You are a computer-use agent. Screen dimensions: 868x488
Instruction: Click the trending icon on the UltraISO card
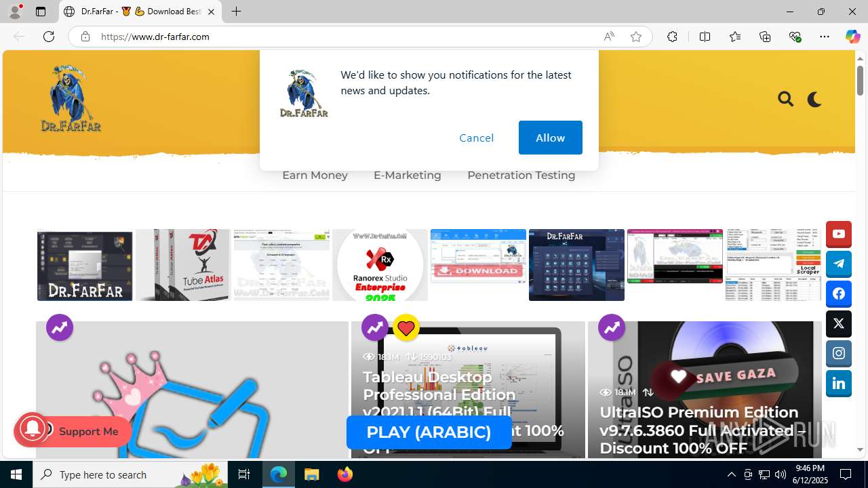point(612,328)
